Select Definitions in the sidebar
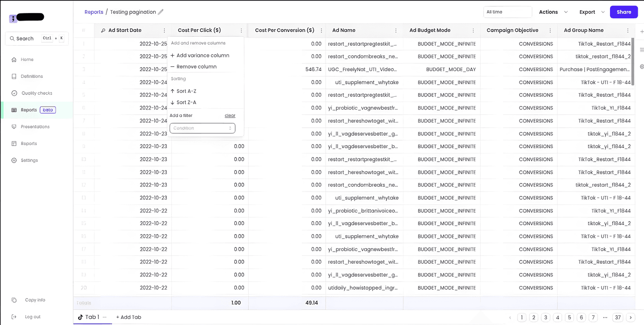Screen dimensions: 644x325 tap(31, 76)
